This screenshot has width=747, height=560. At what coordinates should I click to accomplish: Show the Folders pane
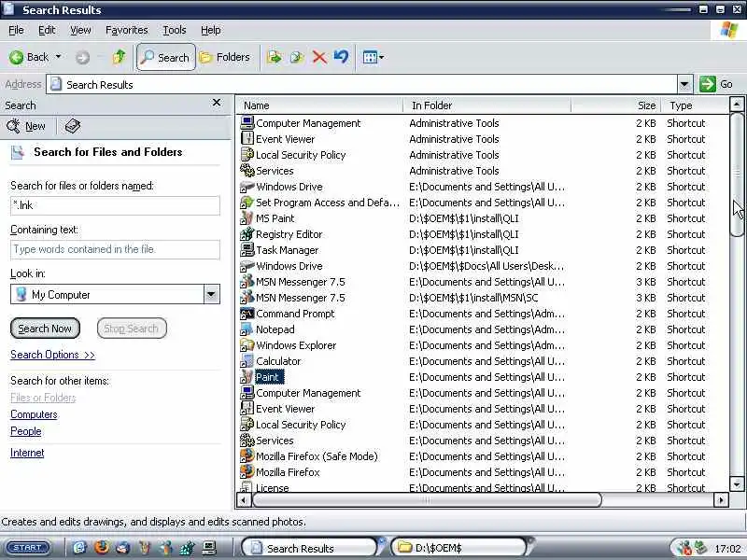[x=224, y=57]
